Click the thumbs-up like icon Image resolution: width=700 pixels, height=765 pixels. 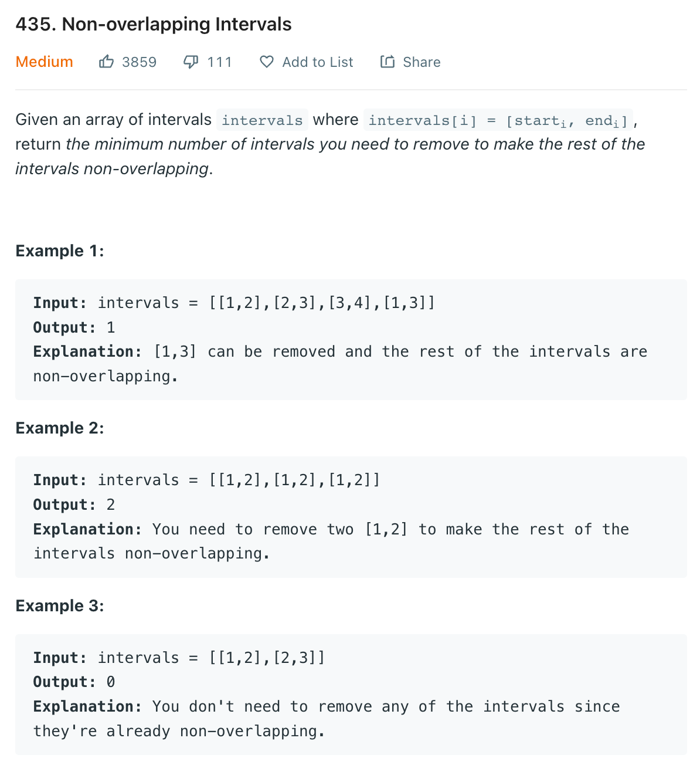click(106, 62)
